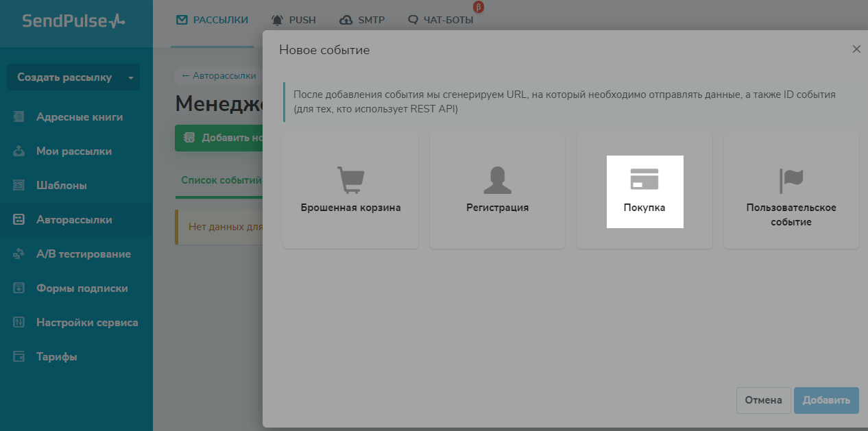Viewport: 868px width, 431px height.
Task: Open the Рассылки envelope icon
Action: (182, 20)
